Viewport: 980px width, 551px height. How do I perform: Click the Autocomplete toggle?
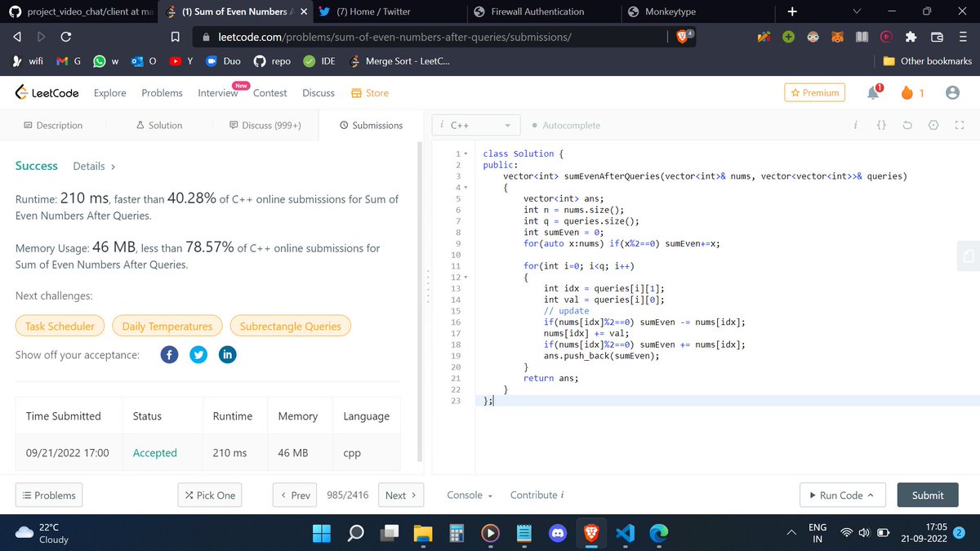565,126
